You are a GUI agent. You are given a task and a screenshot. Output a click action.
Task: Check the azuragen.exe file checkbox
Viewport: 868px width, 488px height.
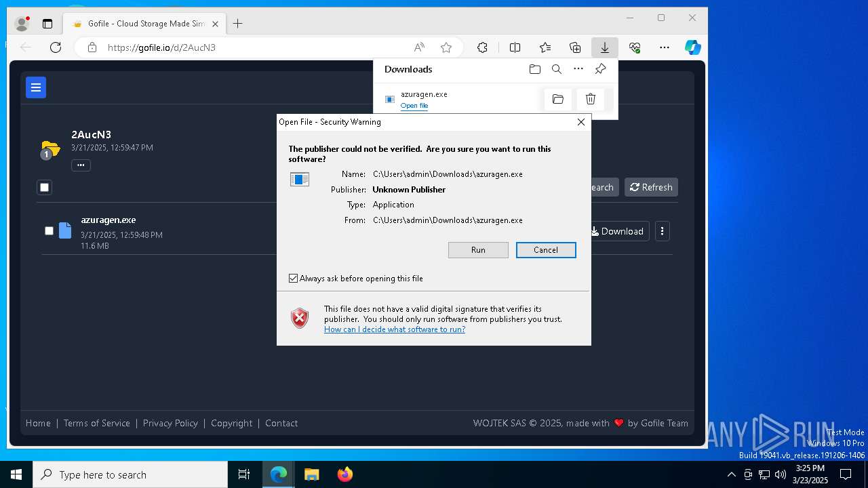pyautogui.click(x=49, y=231)
